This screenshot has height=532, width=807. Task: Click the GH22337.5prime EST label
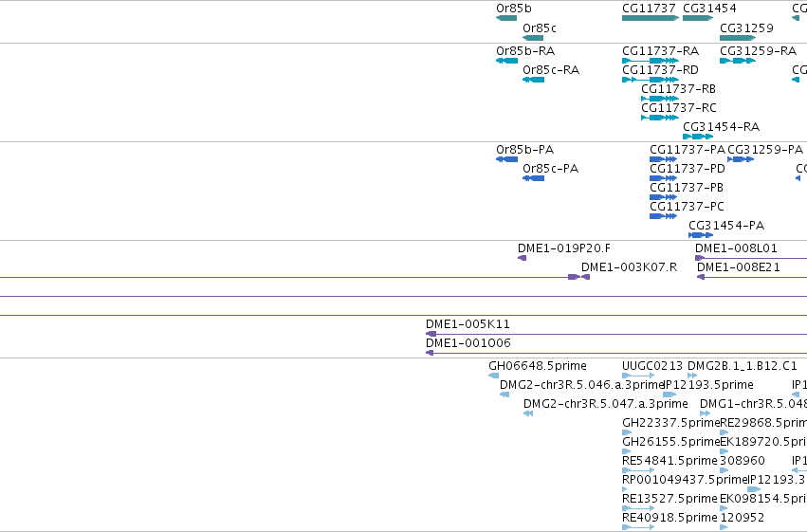click(x=671, y=423)
